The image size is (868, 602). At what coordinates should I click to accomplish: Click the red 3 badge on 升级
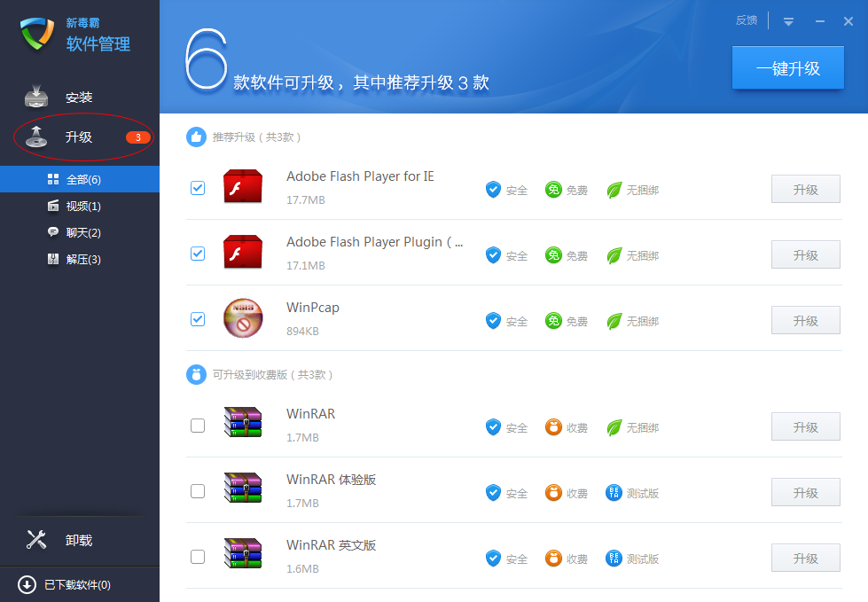click(x=137, y=137)
